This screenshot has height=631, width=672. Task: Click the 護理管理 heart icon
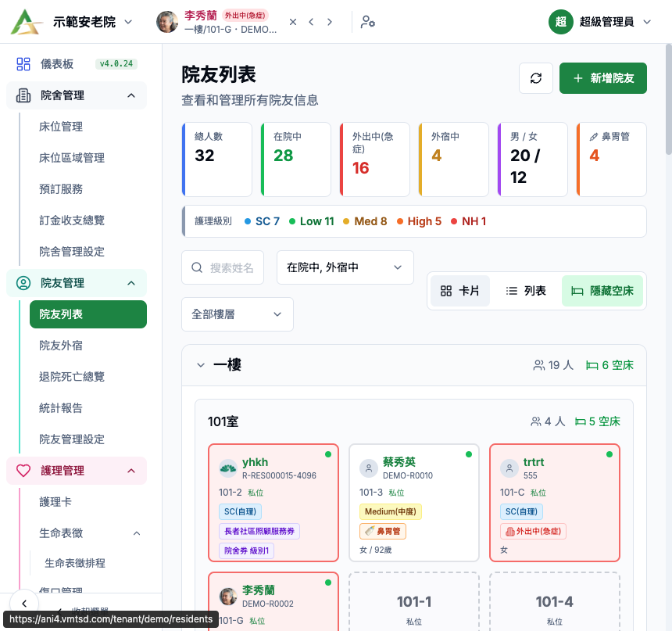[23, 471]
